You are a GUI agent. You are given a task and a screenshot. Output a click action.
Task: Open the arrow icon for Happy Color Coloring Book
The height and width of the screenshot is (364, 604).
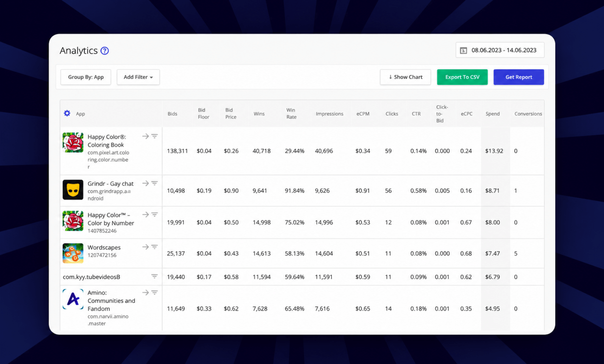tap(145, 136)
